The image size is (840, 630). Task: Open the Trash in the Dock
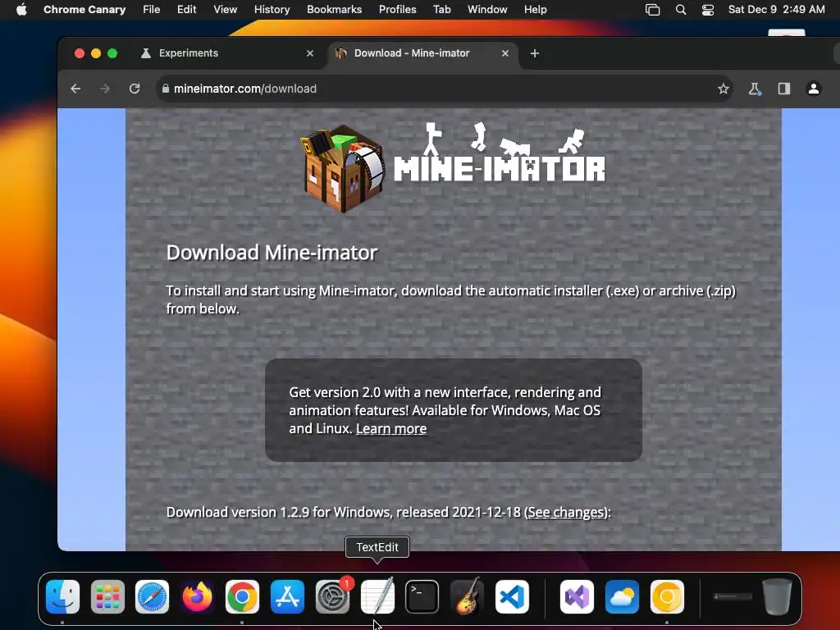pyautogui.click(x=777, y=597)
